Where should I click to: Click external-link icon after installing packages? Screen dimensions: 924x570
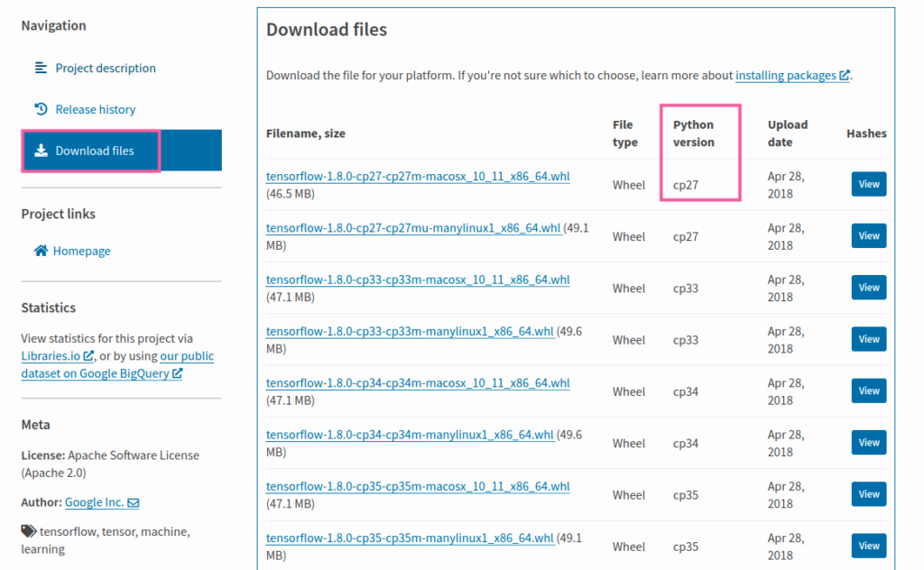pos(845,76)
